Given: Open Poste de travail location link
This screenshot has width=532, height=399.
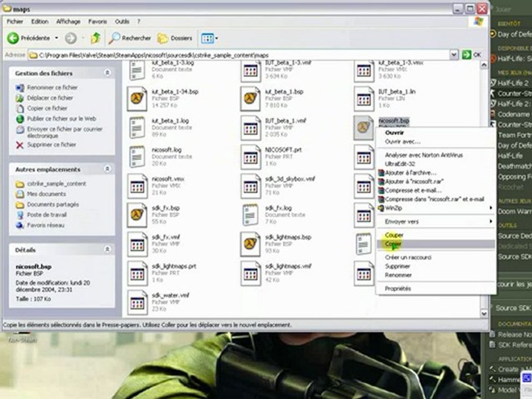Looking at the screenshot, I should (47, 215).
